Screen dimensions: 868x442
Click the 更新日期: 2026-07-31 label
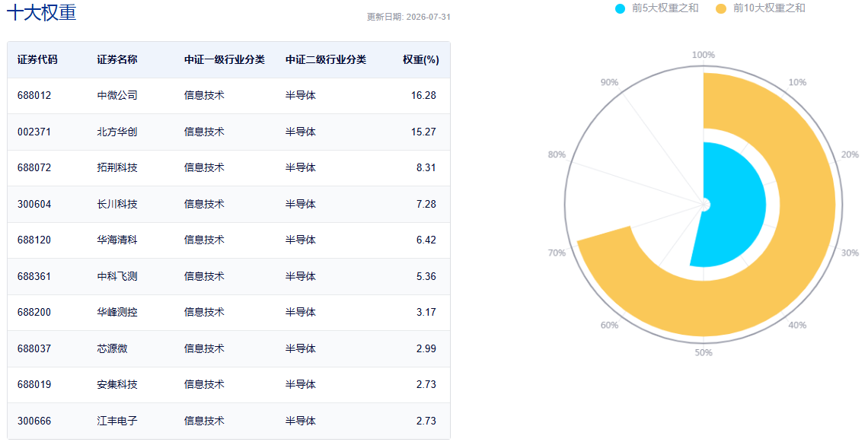click(409, 17)
